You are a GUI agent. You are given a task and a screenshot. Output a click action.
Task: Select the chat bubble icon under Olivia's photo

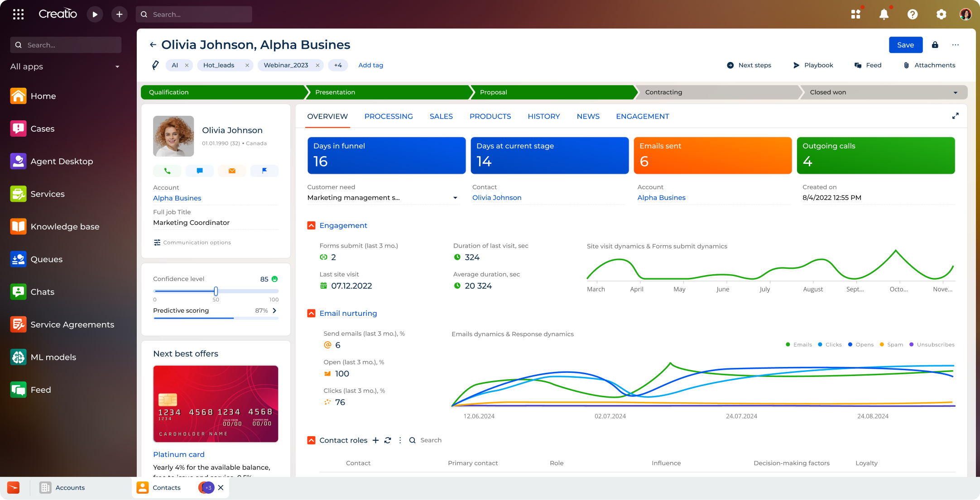(200, 171)
